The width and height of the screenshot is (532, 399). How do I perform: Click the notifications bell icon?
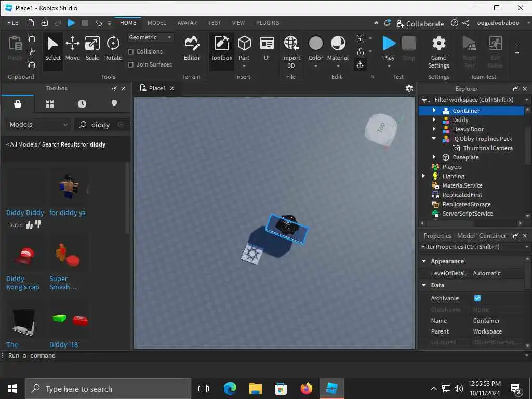coord(387,23)
